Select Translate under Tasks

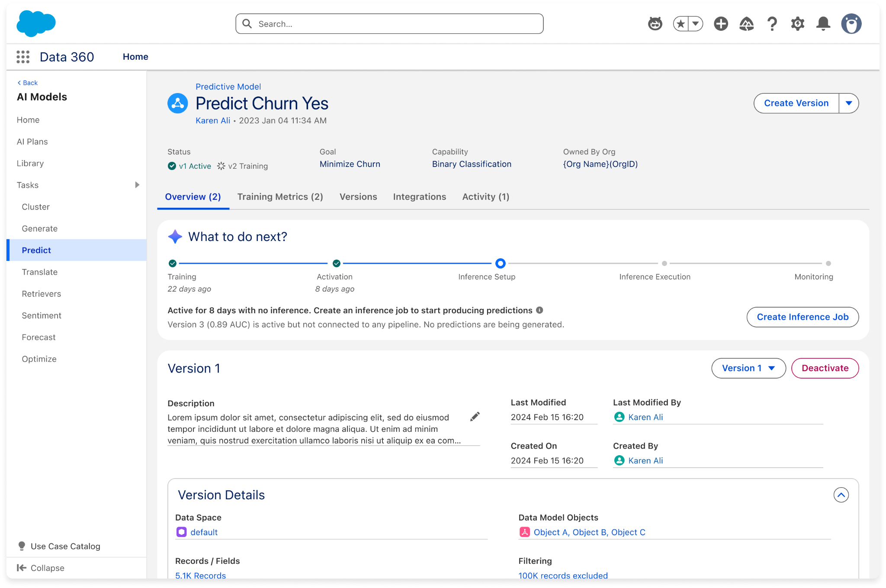(76, 272)
